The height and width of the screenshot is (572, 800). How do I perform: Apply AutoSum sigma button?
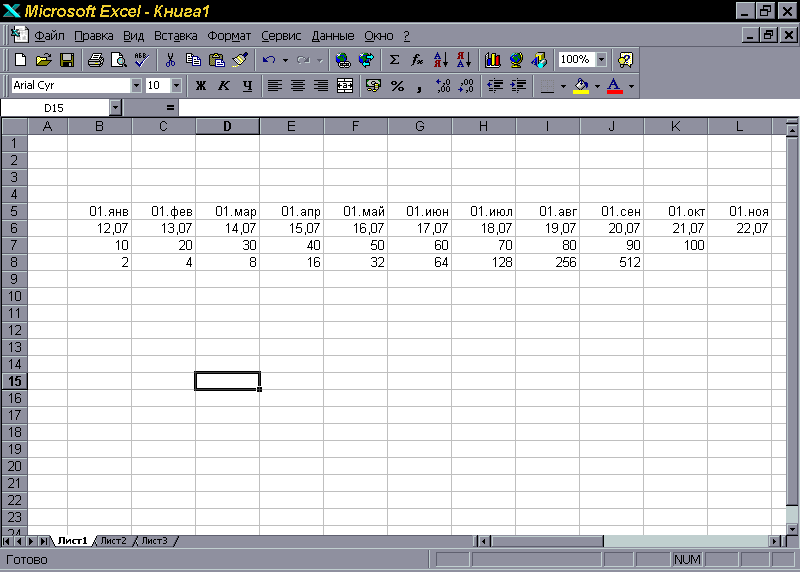click(394, 60)
